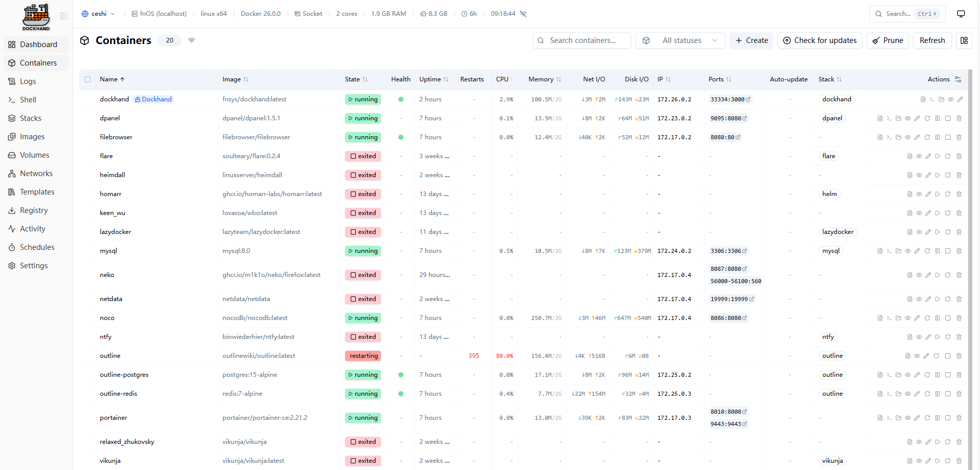The width and height of the screenshot is (980, 470).
Task: Open column settings beside Actions header
Action: [958, 79]
